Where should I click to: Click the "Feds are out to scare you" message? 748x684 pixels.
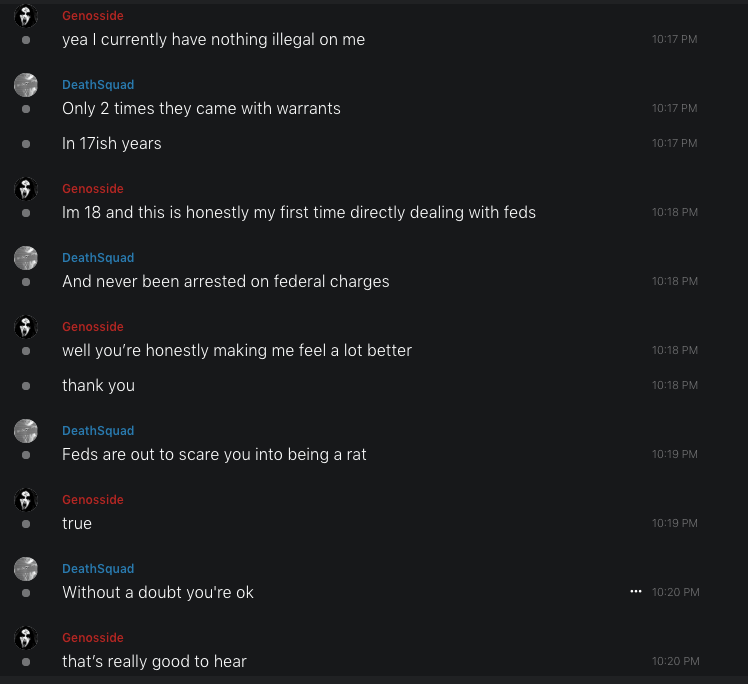(x=214, y=454)
